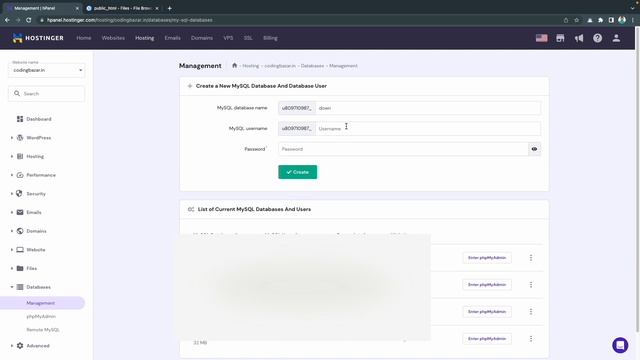The height and width of the screenshot is (360, 640).
Task: Open the Billing top menu
Action: tap(270, 38)
